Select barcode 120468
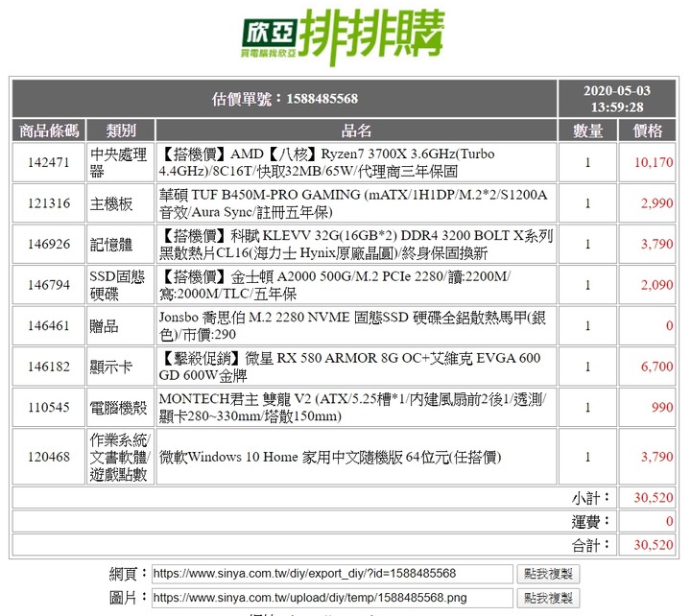This screenshot has width=691, height=616. (49, 457)
